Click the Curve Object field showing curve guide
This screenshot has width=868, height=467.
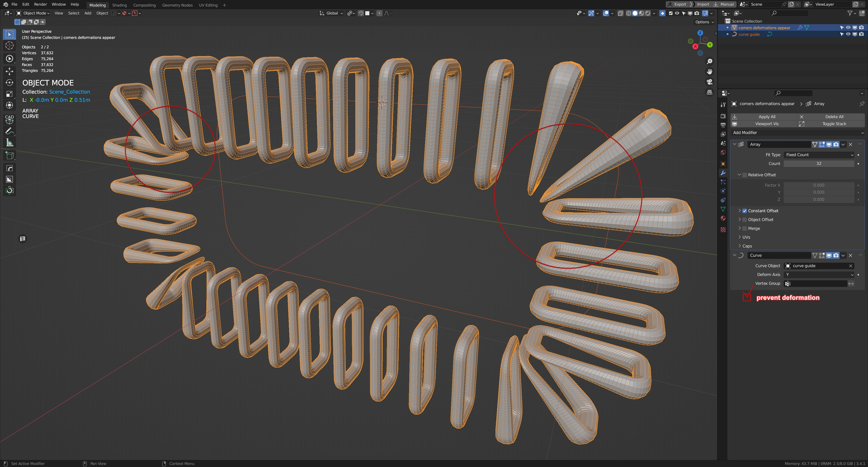click(x=819, y=266)
